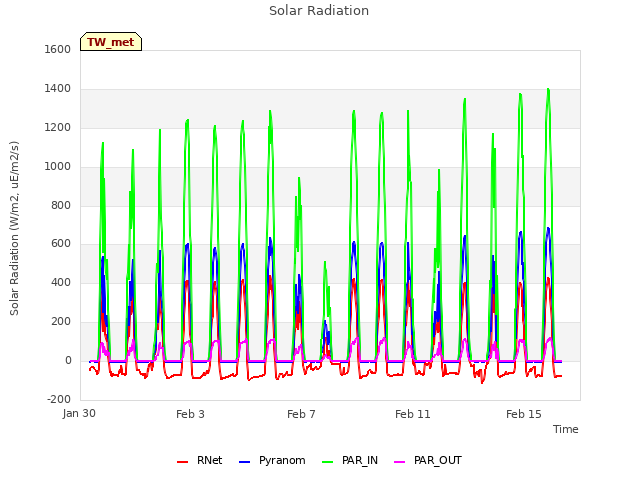
Task: Click the Feb 3 x-axis label
Action: 190,414
